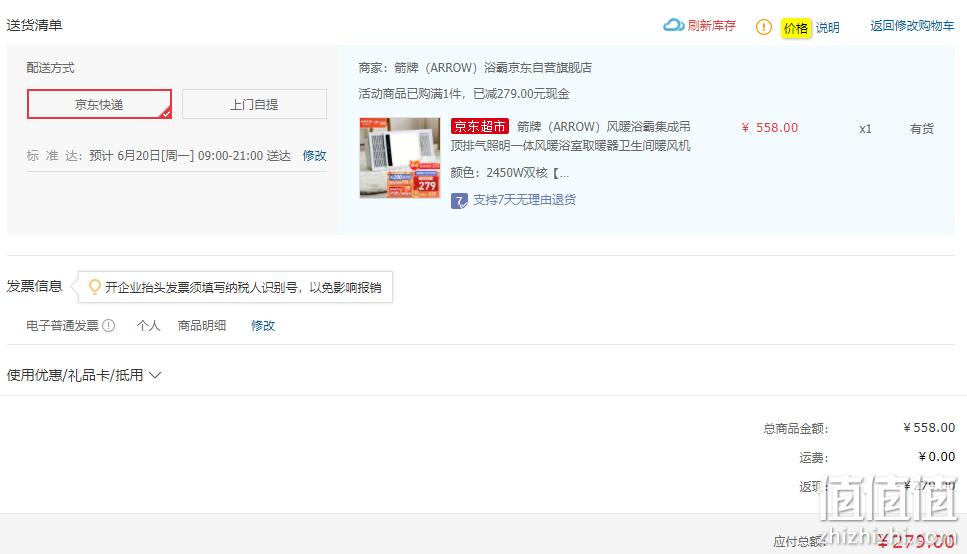Open 价格说明 link
Viewport: 967px width, 554px height.
tap(811, 28)
